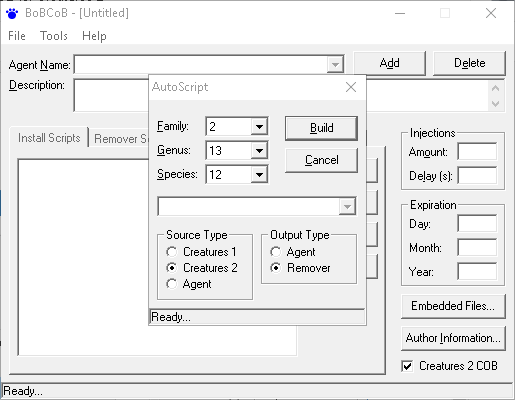The width and height of the screenshot is (515, 400).
Task: Click the Expiration Month field
Action: (477, 247)
